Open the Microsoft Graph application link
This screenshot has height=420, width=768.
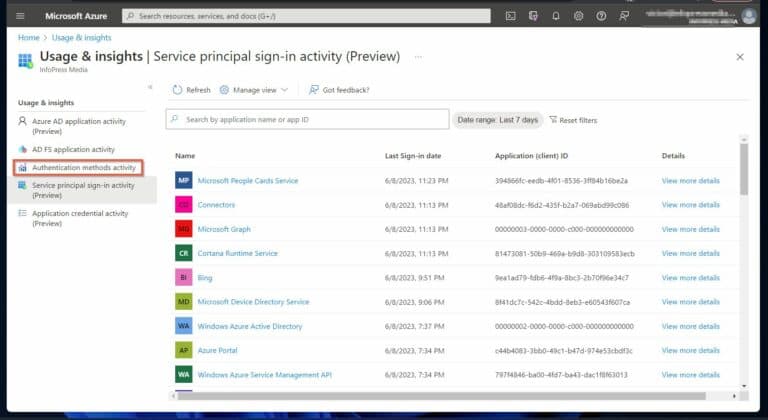click(224, 229)
